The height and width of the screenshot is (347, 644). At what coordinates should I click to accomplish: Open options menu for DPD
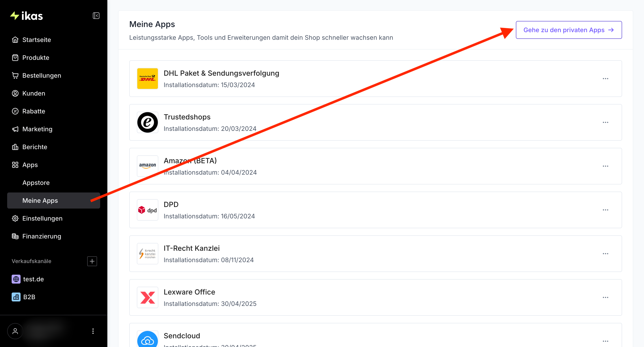[x=606, y=210]
